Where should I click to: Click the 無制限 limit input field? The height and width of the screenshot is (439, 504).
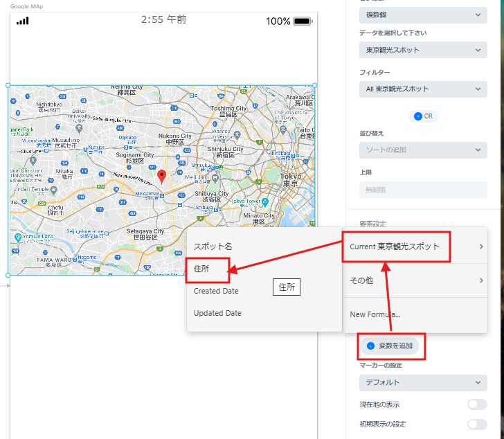click(423, 190)
